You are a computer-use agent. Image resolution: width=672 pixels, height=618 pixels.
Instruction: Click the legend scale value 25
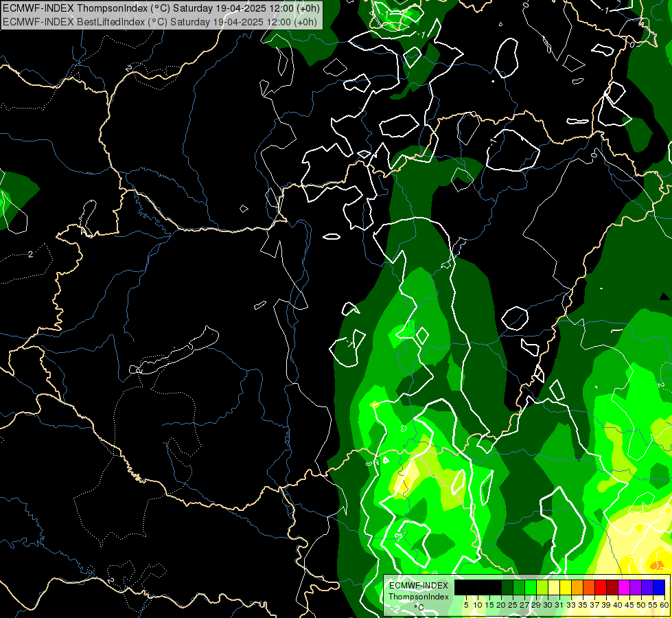513,605
